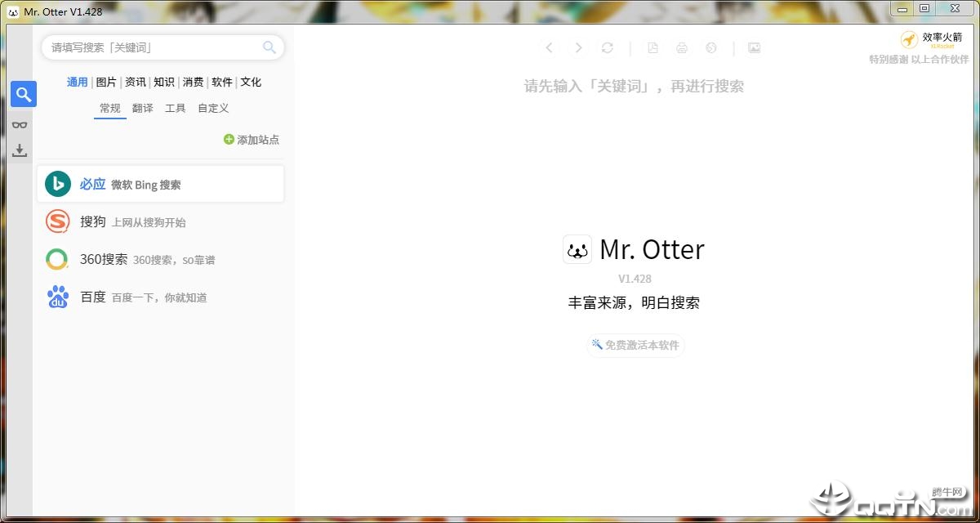The image size is (980, 523).
Task: Click the Bing logo icon
Action: 58,185
